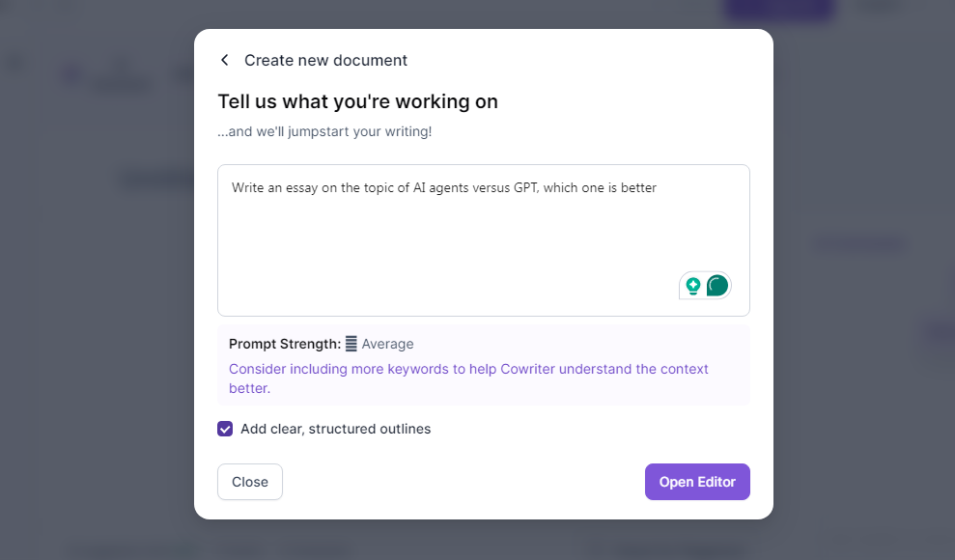Click the word 'Cowriter' in the suggestion text
955x560 pixels.
[x=528, y=370]
